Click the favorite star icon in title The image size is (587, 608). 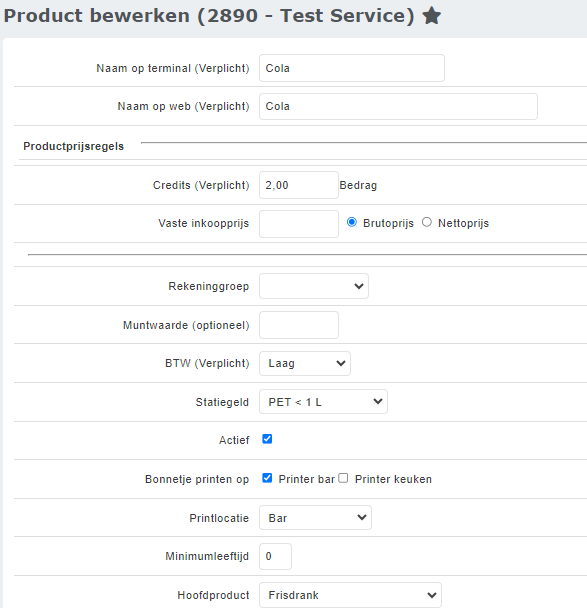tap(432, 16)
